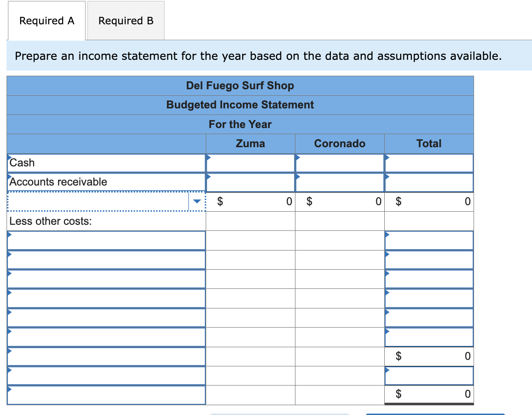Image resolution: width=532 pixels, height=415 pixels.
Task: Click the $0 value cell in the Zuma column
Action: pyautogui.click(x=250, y=201)
